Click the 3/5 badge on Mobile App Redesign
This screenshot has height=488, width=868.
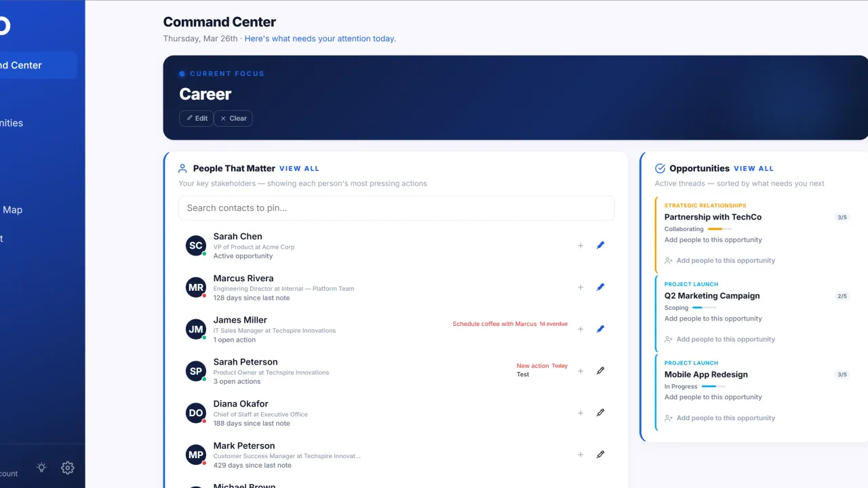[x=842, y=375]
